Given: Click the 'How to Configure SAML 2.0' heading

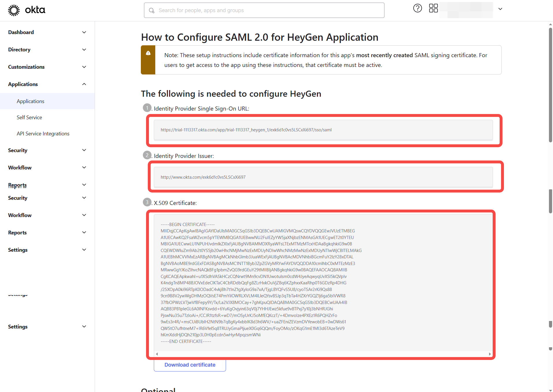Looking at the screenshot, I should pos(260,37).
